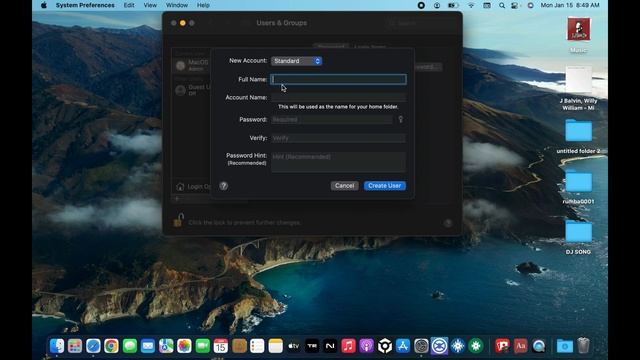Click the help question mark in dialog
Viewport: 640px width, 360px height.
click(x=224, y=186)
